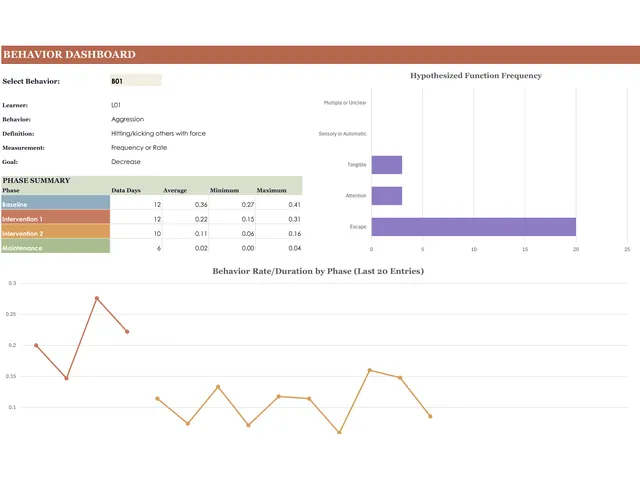The image size is (640, 480).
Task: Click the last orange line data point
Action: point(430,416)
